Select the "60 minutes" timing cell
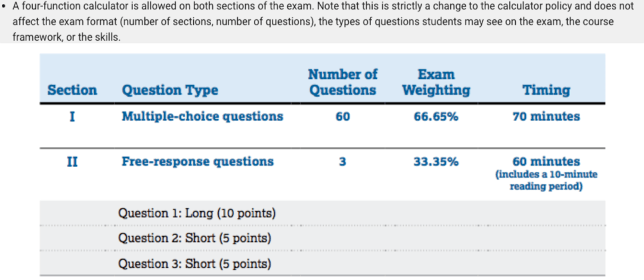The height and width of the screenshot is (280, 644). [x=546, y=161]
